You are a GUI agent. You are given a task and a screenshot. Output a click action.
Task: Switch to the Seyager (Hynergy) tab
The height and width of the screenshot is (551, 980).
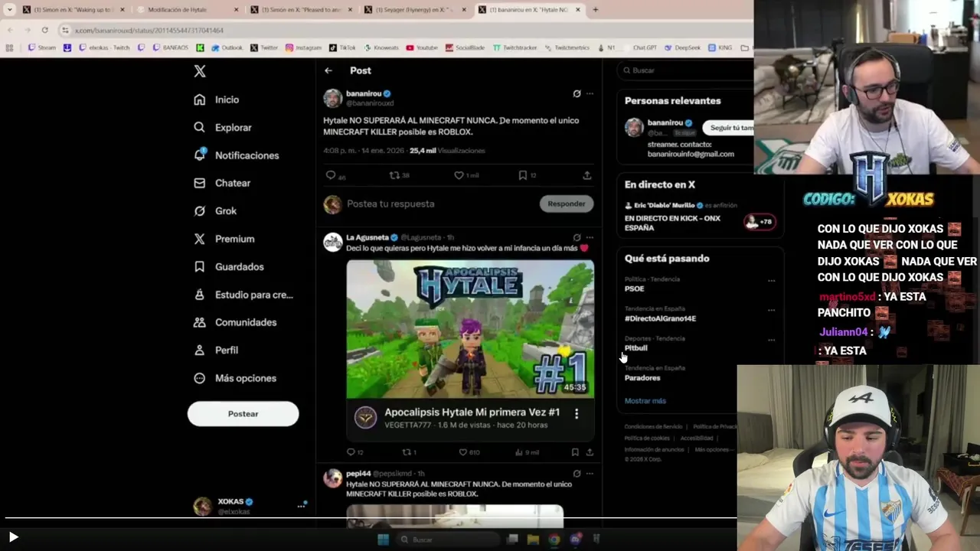coord(413,10)
